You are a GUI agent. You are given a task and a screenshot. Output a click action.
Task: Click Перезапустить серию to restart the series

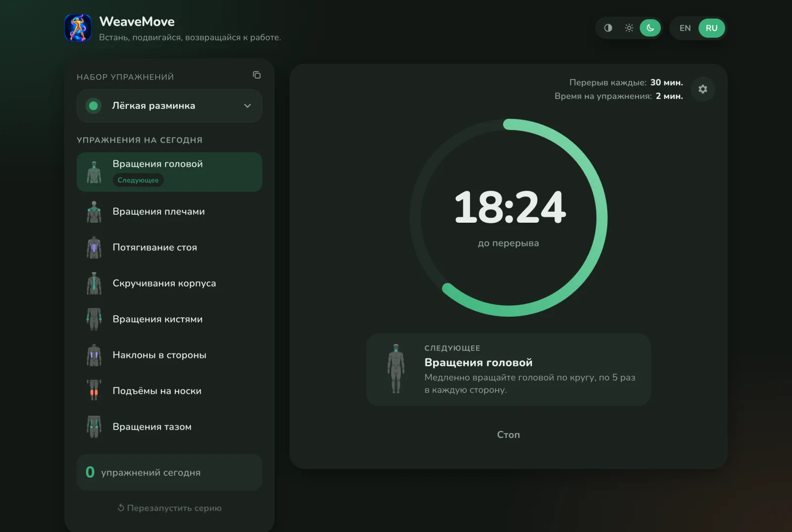169,508
